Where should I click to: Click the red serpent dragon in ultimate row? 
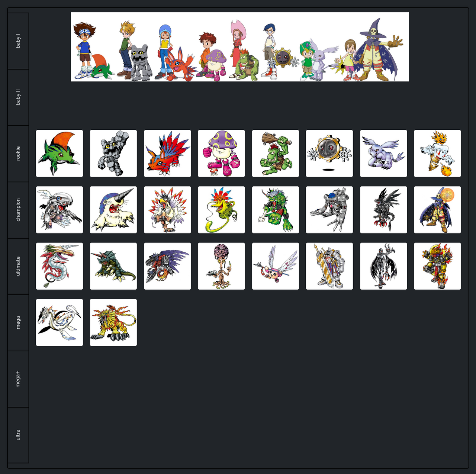pos(59,266)
